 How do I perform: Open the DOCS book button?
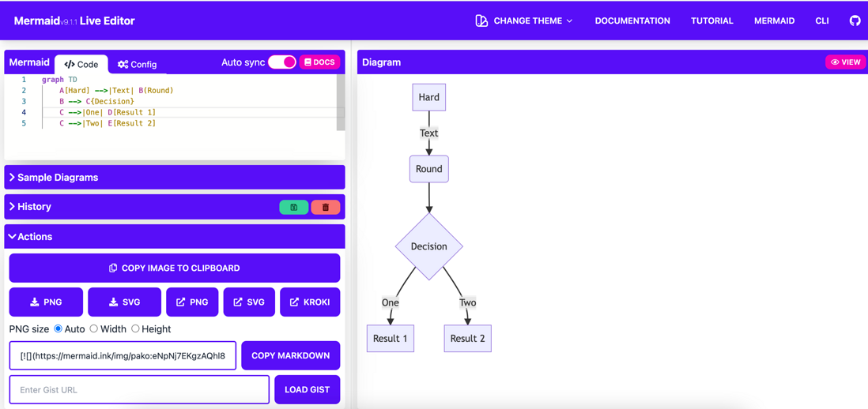point(319,62)
